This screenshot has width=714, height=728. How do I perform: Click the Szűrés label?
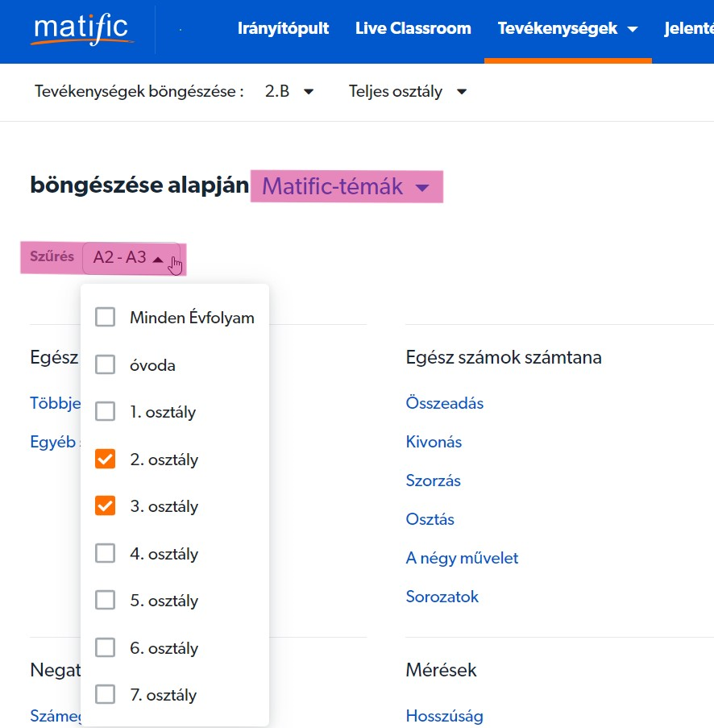[52, 256]
